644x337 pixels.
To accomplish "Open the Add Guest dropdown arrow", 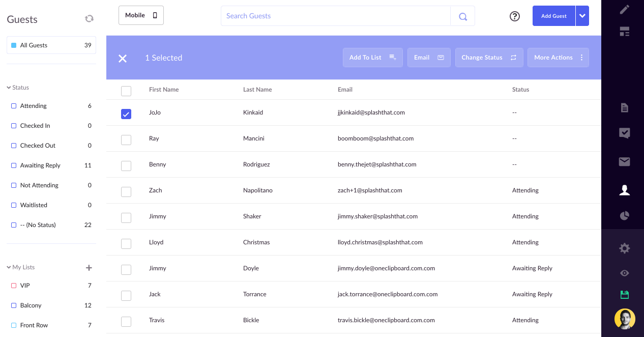I will pyautogui.click(x=582, y=16).
